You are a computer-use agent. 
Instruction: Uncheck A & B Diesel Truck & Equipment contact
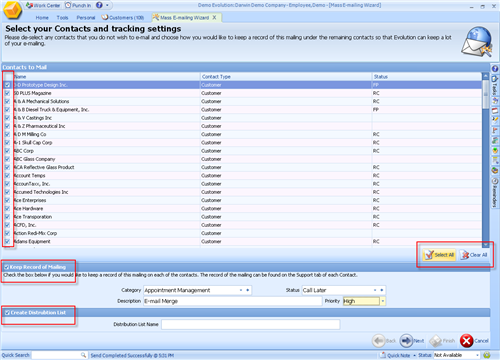[7, 110]
